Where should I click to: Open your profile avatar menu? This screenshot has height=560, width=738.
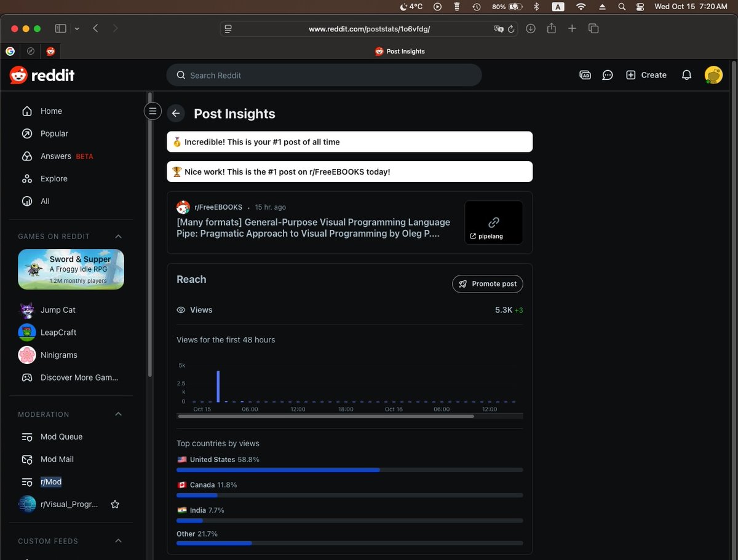[713, 74]
